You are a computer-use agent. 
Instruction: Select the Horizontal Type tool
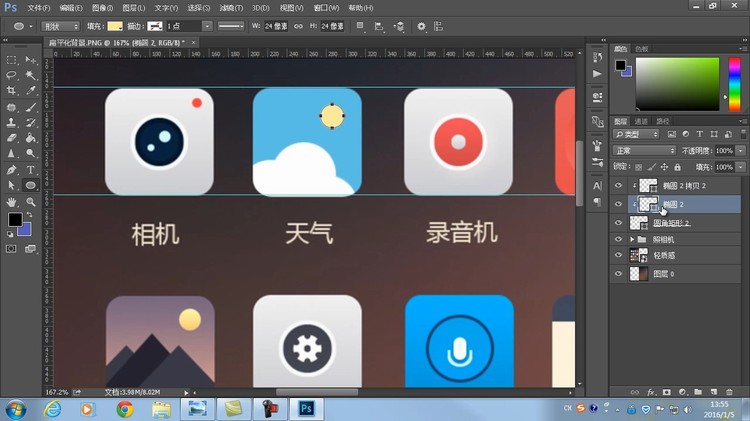tap(31, 170)
